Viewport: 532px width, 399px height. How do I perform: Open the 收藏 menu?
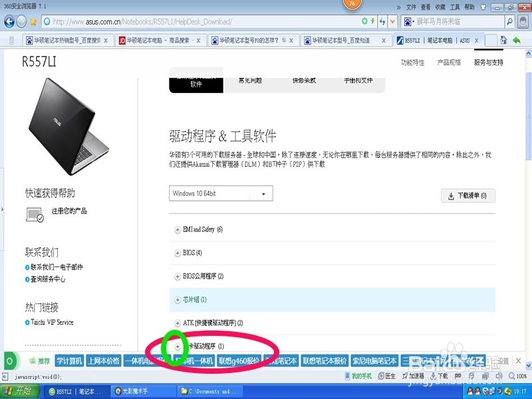click(x=440, y=7)
